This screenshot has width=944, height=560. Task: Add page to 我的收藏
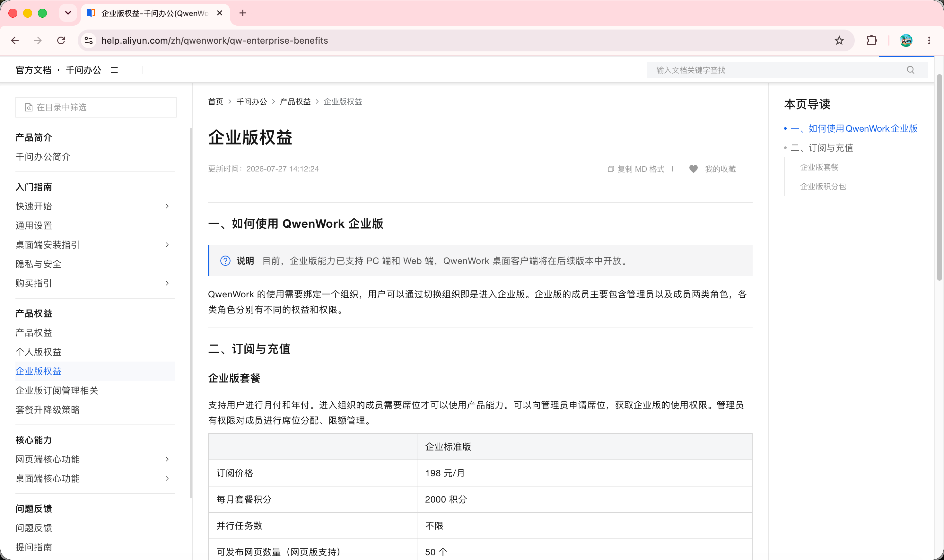click(x=720, y=169)
